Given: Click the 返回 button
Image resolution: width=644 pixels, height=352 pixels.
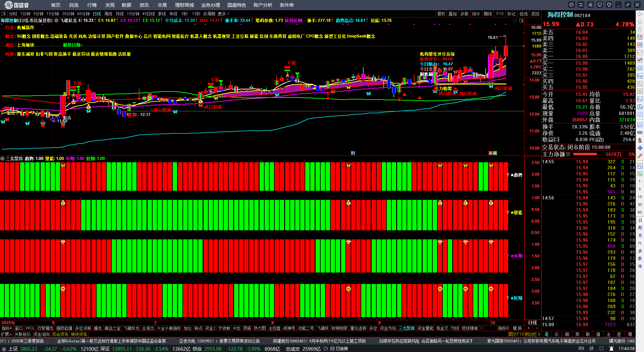Looking at the screenshot, I should coord(535,14).
